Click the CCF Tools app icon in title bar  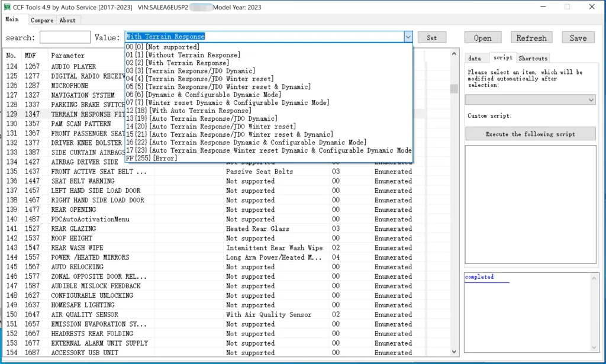pyautogui.click(x=7, y=7)
